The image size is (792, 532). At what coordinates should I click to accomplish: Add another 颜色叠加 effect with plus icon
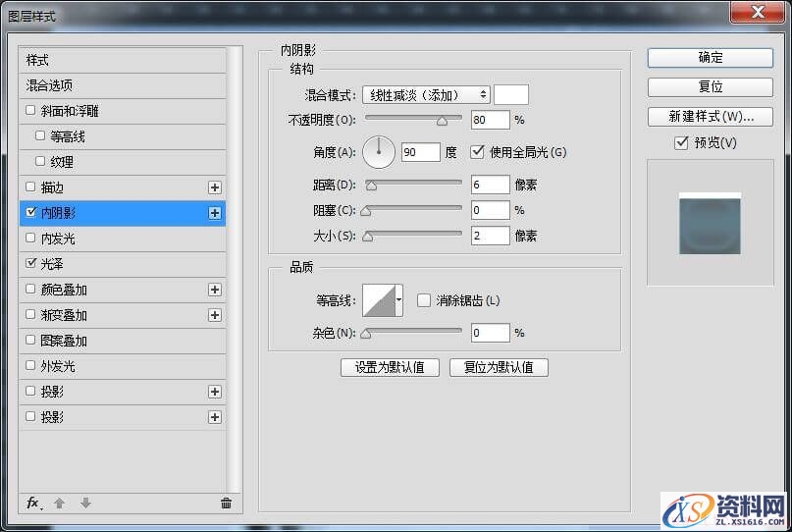(x=215, y=290)
